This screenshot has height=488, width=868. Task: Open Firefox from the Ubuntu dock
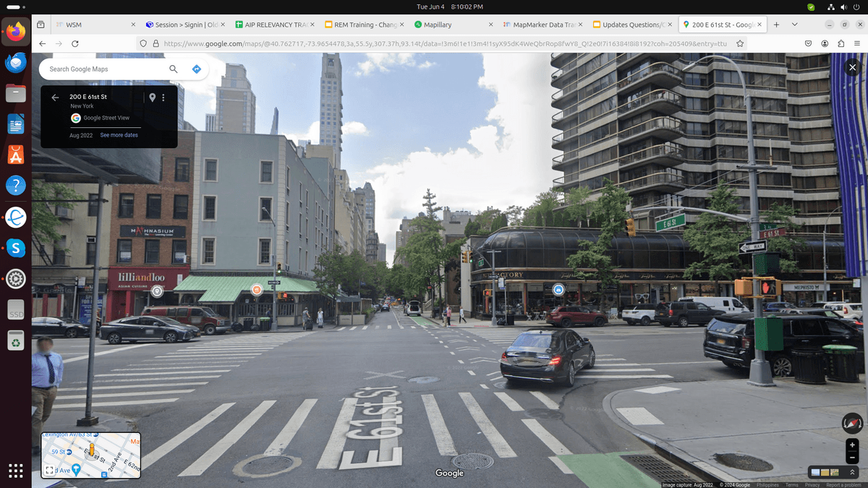pyautogui.click(x=15, y=32)
